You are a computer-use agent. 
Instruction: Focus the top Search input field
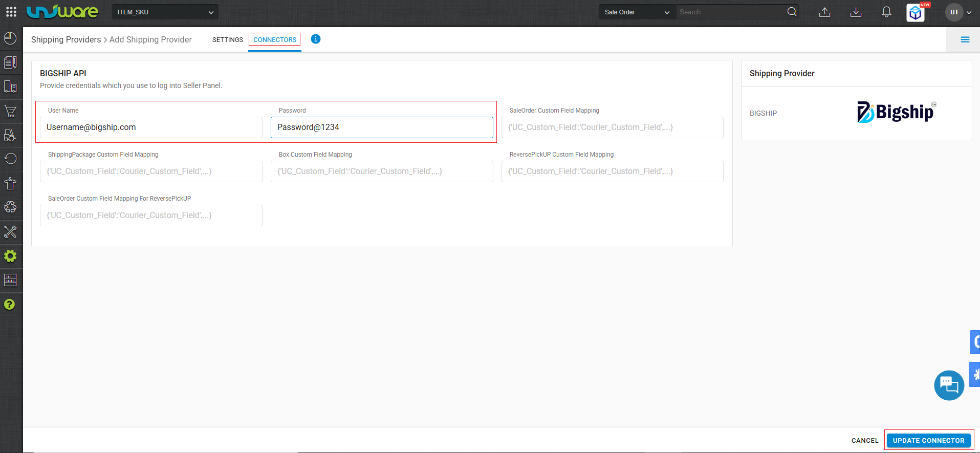(x=732, y=12)
